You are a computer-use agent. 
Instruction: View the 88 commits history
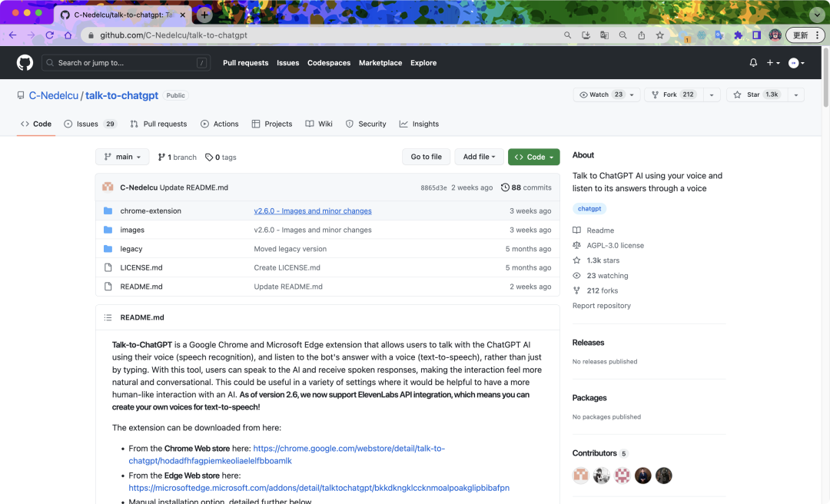(526, 187)
